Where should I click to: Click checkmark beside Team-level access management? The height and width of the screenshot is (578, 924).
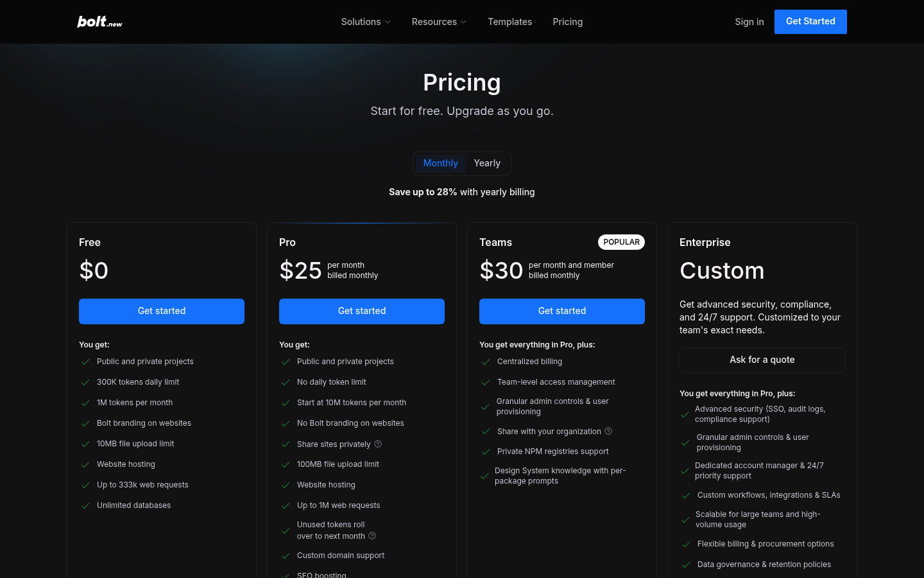[486, 382]
